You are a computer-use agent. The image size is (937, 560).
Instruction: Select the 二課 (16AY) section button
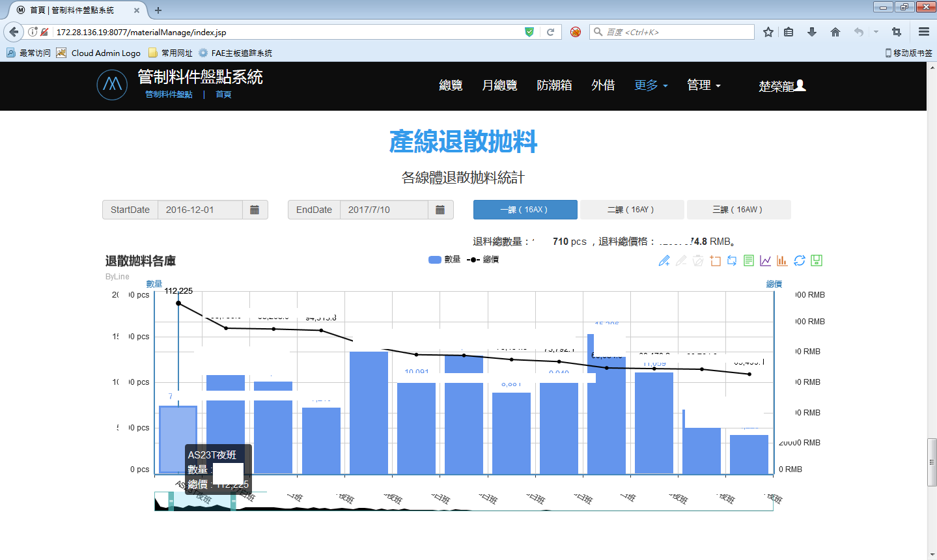coord(631,210)
